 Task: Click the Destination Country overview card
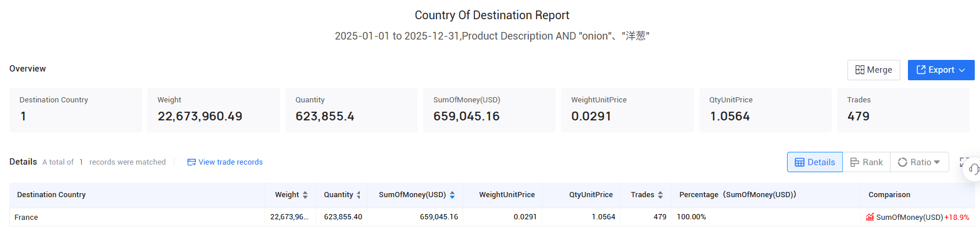pos(76,110)
